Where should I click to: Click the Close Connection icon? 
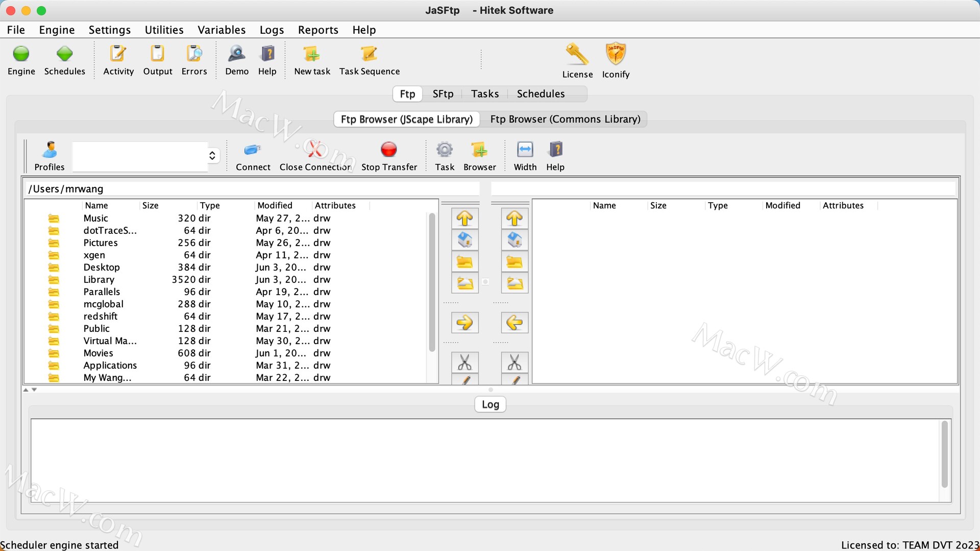tap(315, 150)
